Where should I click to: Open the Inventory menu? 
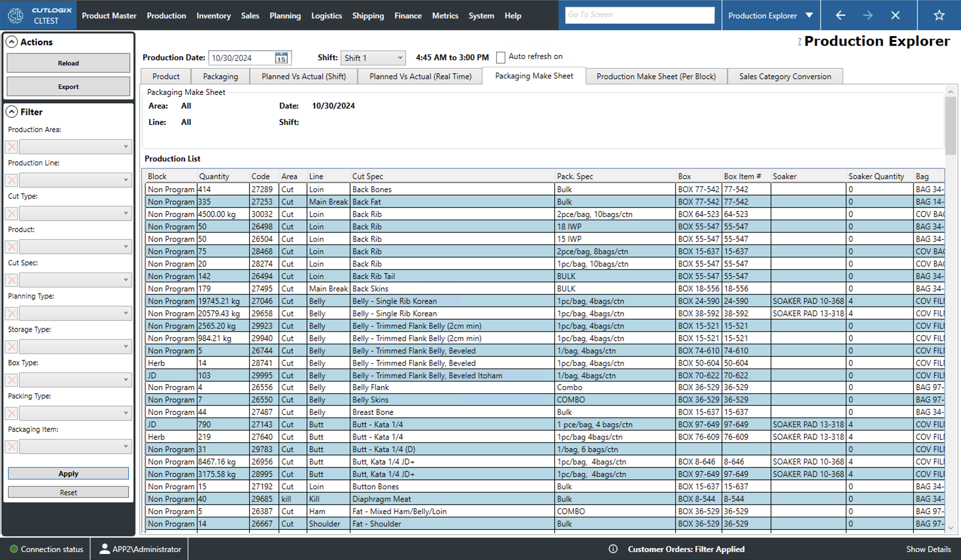[213, 16]
